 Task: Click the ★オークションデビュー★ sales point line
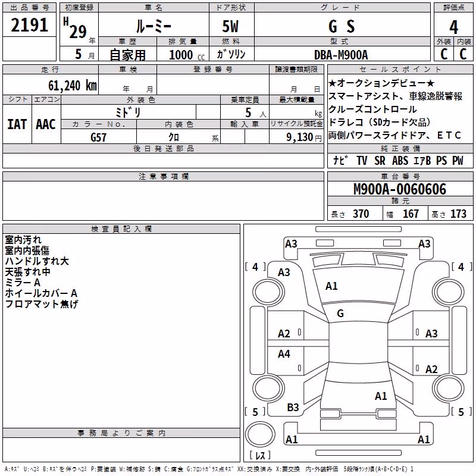point(381,83)
